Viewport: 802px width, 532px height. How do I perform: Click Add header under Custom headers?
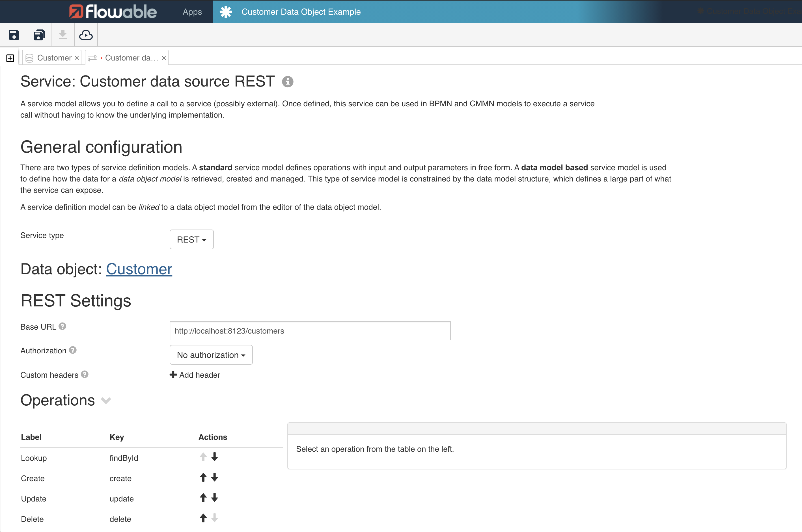[195, 375]
